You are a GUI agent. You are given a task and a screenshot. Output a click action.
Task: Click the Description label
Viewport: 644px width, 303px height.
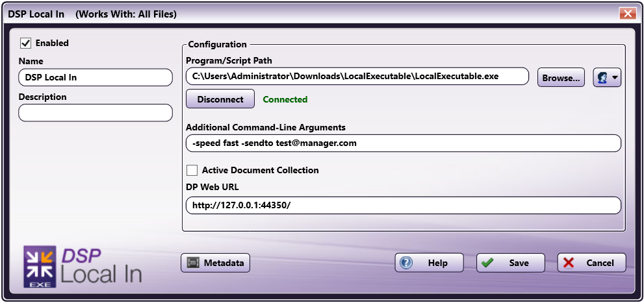[42, 97]
